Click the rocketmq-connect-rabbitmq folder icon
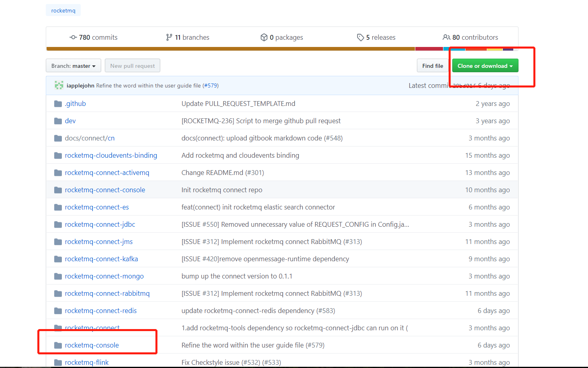Viewport: 588px width, 368px height. tap(58, 294)
